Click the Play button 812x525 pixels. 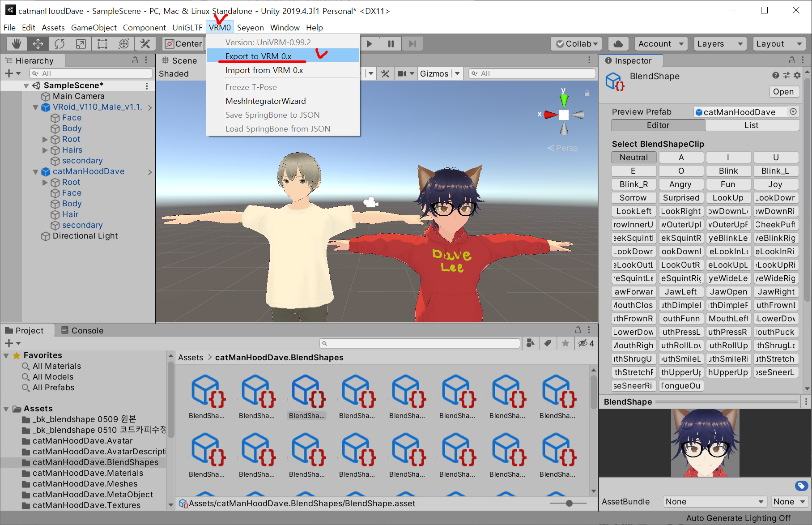[370, 43]
